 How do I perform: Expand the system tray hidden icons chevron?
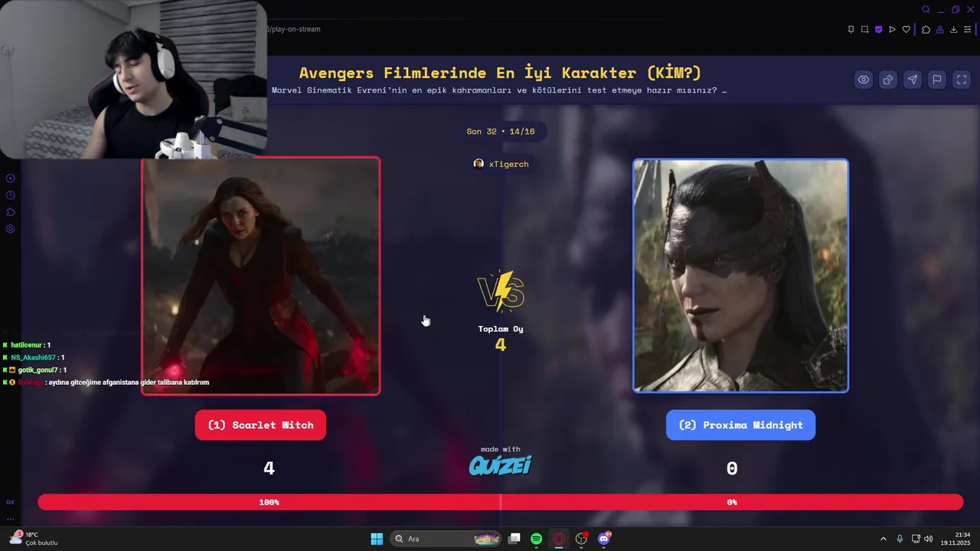[883, 539]
